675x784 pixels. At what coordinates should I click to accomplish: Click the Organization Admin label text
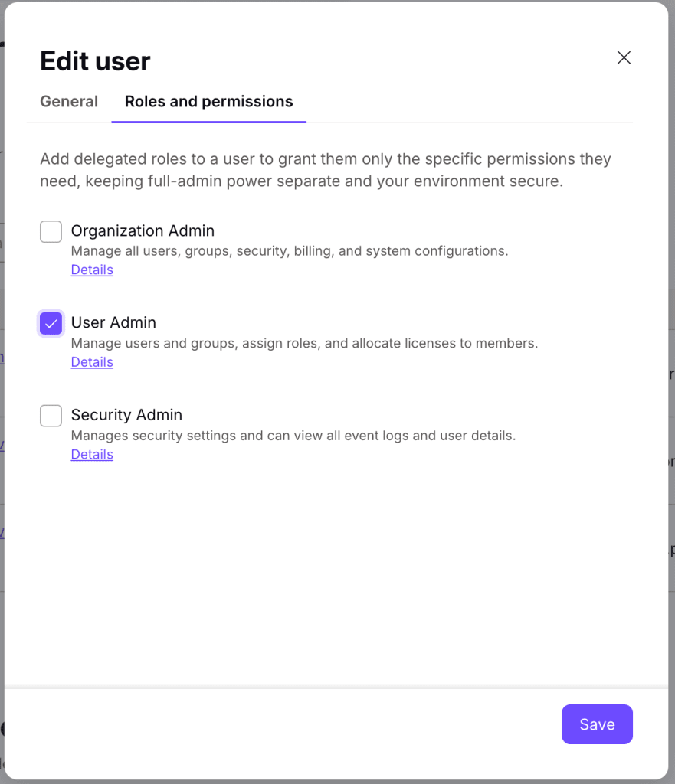click(x=143, y=230)
